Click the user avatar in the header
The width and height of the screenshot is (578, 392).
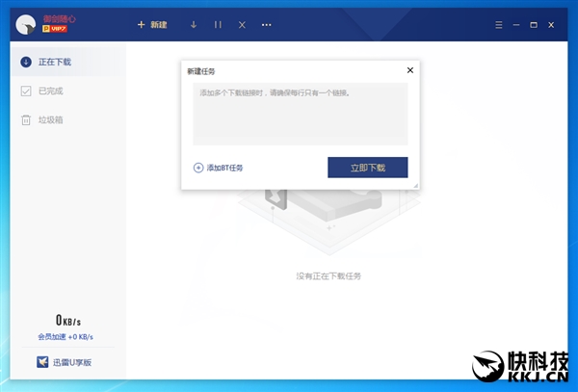pyautogui.click(x=26, y=25)
